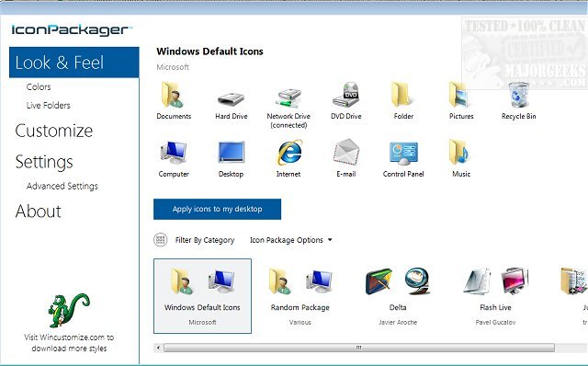Click the Microsoft author text under heading
This screenshot has height=366, width=588.
tap(173, 67)
